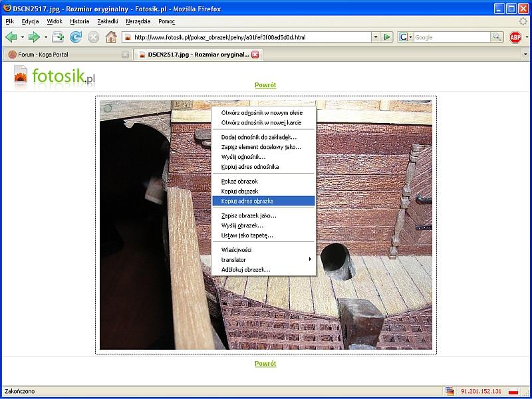Expand the Google search engine selector

[405, 37]
